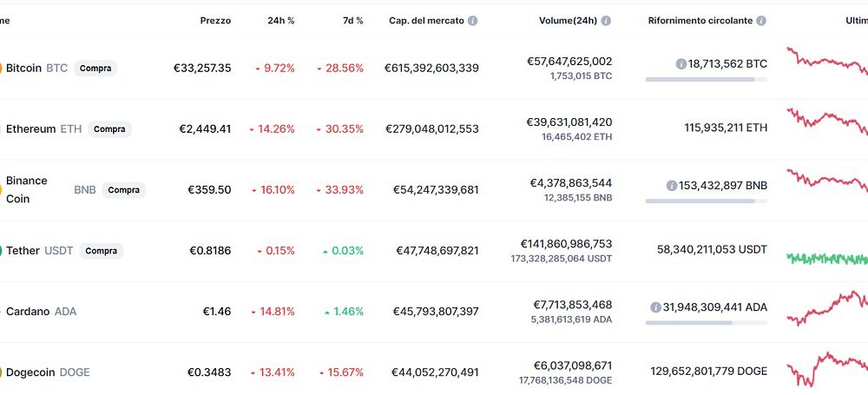Open the Dogecoin DOGE link
This screenshot has height=395, width=868.
pos(48,372)
